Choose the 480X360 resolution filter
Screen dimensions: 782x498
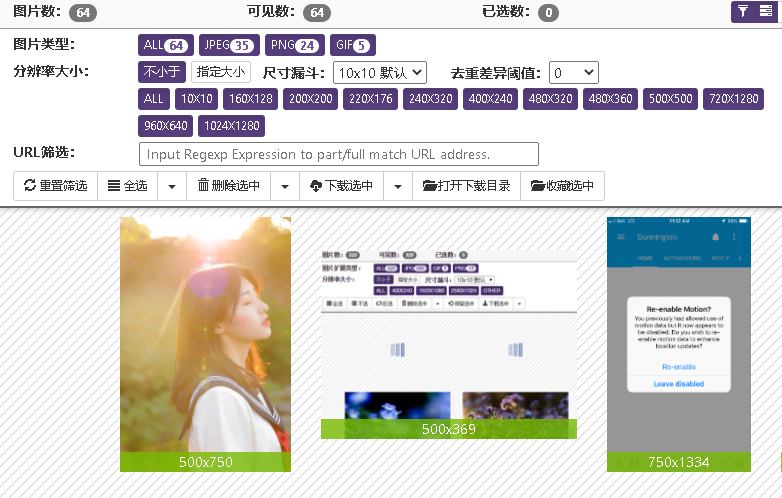click(610, 99)
